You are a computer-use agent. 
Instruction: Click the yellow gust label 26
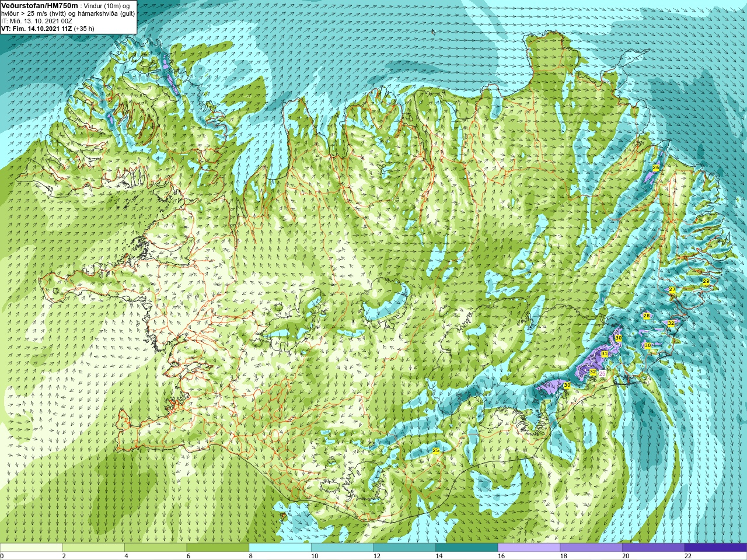[x=656, y=168]
